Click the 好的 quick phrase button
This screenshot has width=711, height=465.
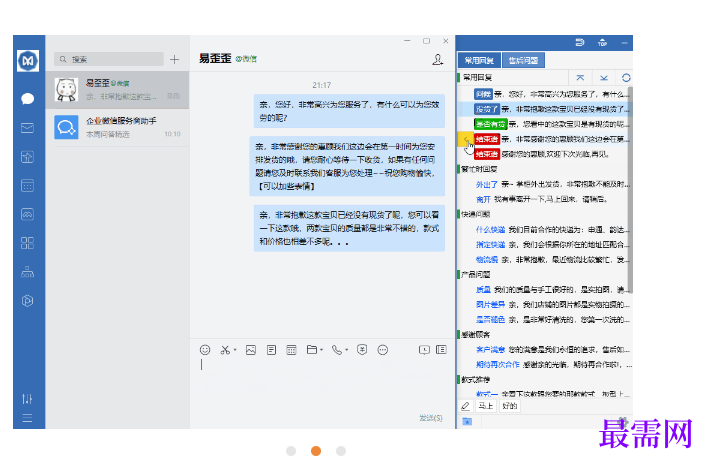(x=510, y=406)
